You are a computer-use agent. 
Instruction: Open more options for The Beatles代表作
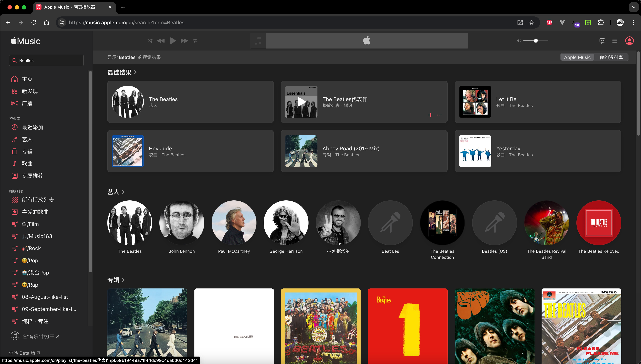tap(439, 115)
